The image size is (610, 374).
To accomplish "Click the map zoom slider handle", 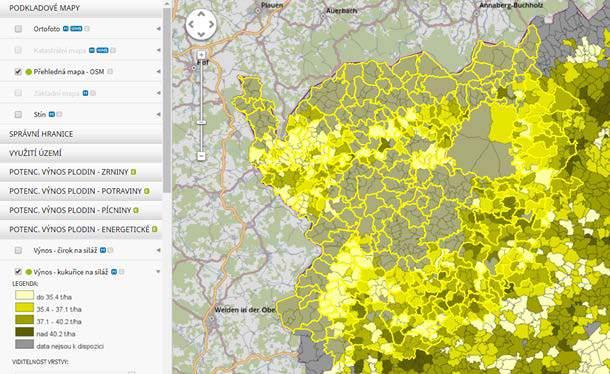I will pyautogui.click(x=201, y=122).
